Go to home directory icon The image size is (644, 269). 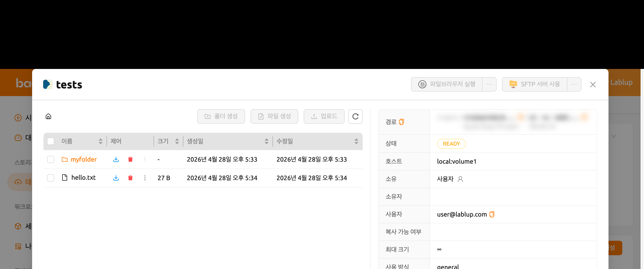click(x=48, y=116)
